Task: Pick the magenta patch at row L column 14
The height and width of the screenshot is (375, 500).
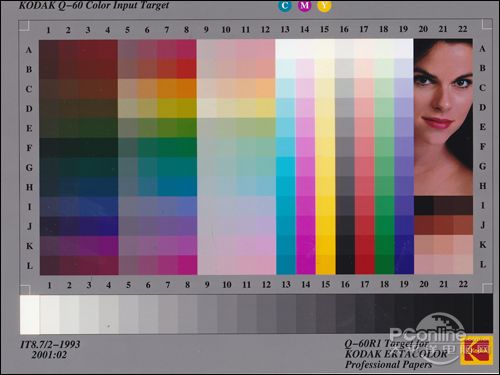Action: pyautogui.click(x=306, y=265)
